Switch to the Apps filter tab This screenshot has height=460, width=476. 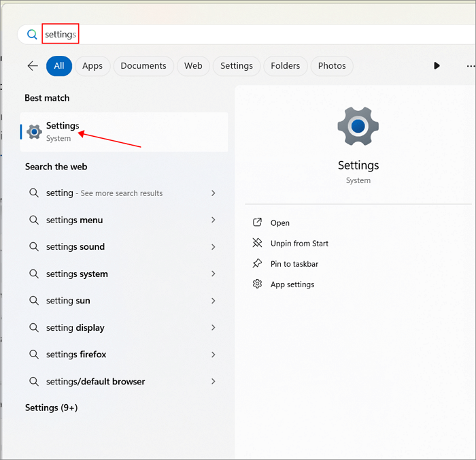pos(92,65)
